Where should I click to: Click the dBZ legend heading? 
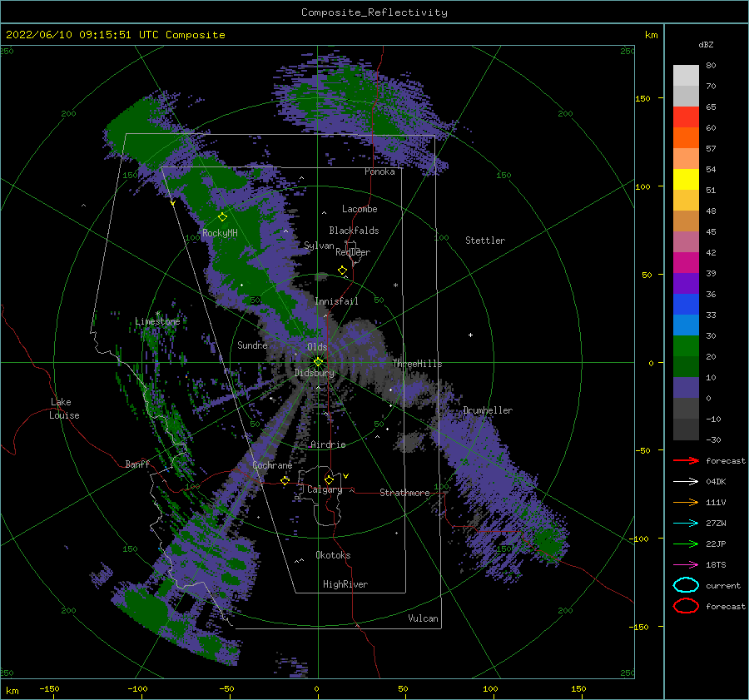pos(706,44)
